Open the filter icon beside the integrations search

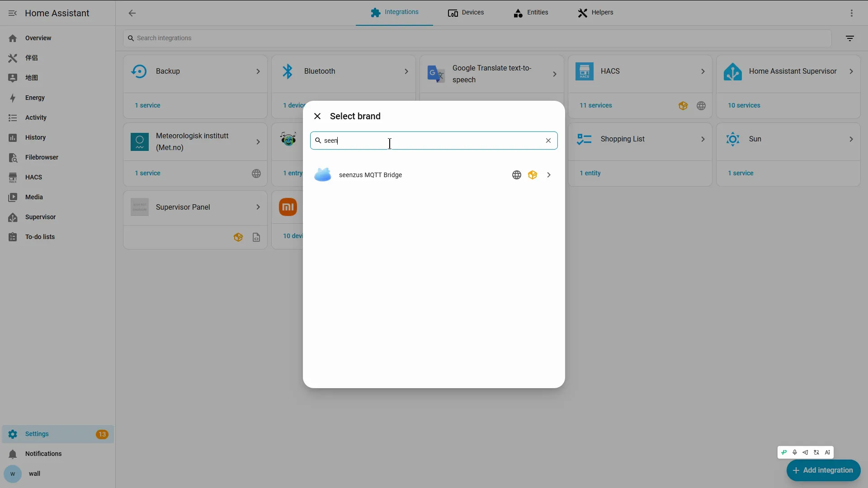850,38
